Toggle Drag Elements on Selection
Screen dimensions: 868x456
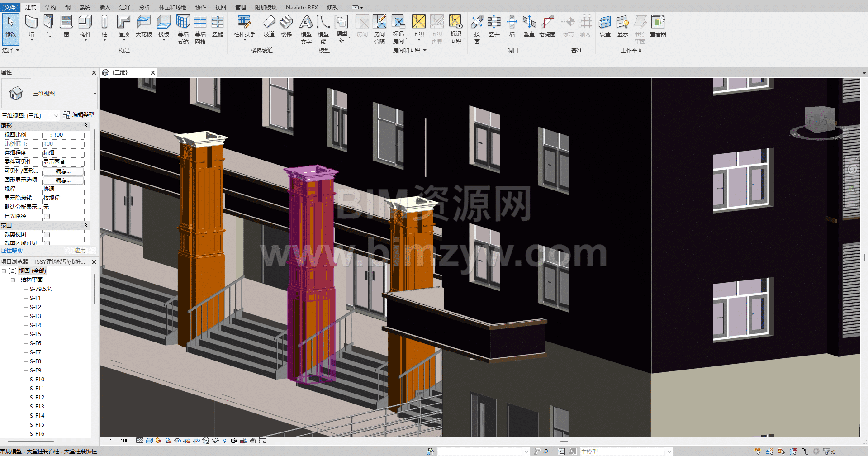pos(805,451)
